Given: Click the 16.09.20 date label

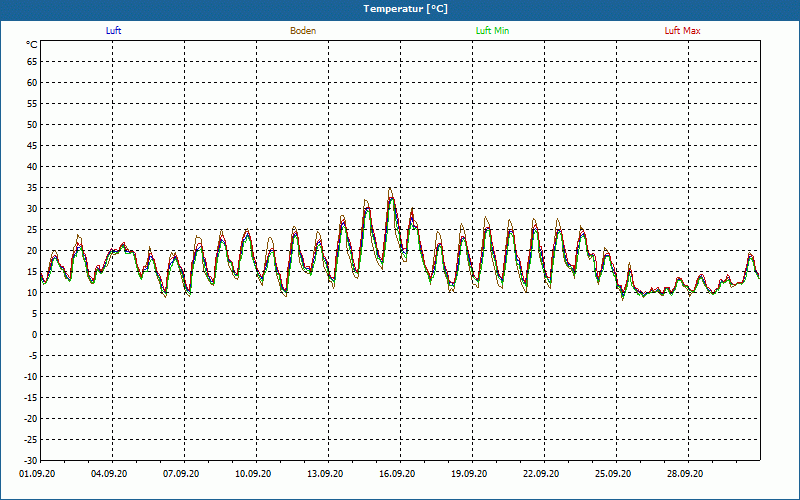Looking at the screenshot, I should pos(397,474).
